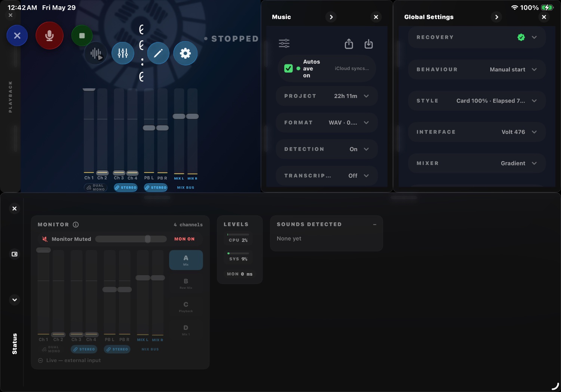Toggle Monitor Stereo link for PB channels
Screen dimensions: 561x392
click(117, 349)
